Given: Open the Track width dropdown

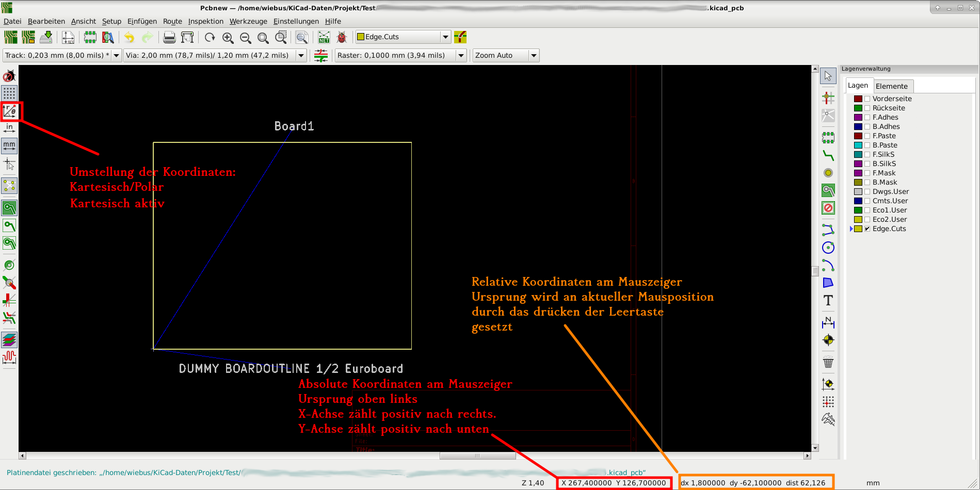Looking at the screenshot, I should 116,55.
